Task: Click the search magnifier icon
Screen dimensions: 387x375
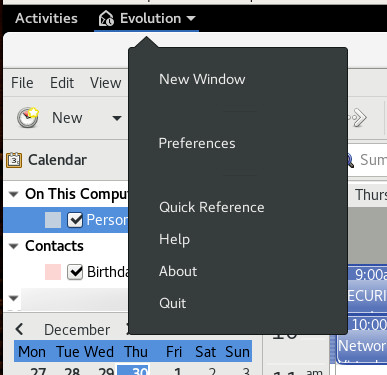Action: [x=349, y=160]
